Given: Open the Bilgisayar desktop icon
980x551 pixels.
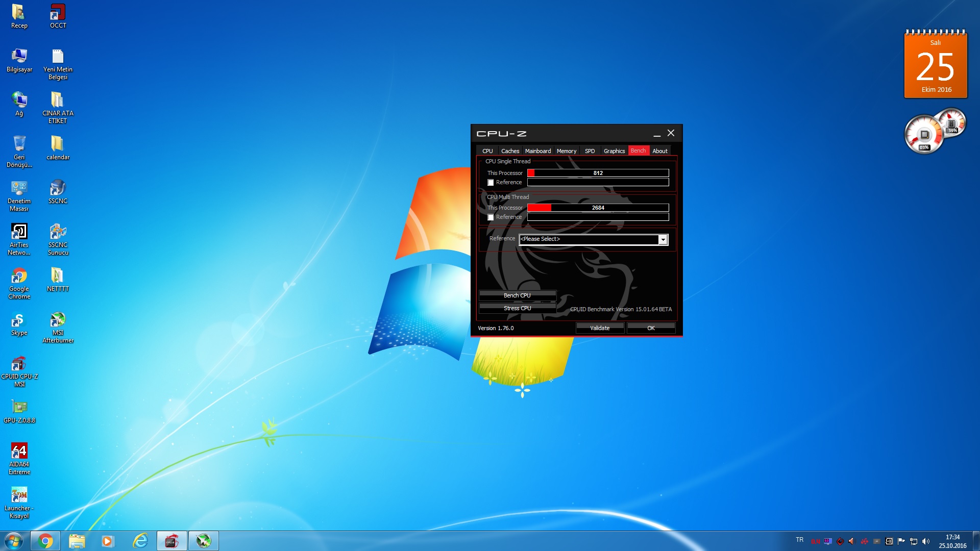Looking at the screenshot, I should click(x=19, y=60).
